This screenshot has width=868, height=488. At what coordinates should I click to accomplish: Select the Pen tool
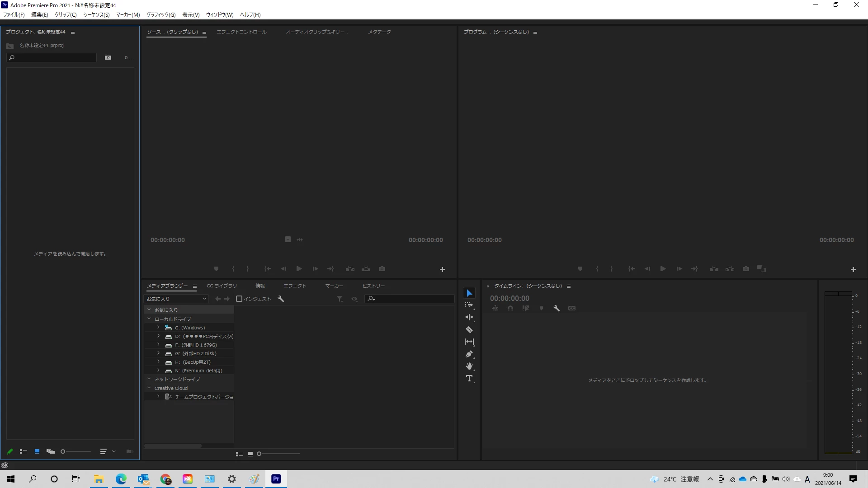pyautogui.click(x=469, y=354)
